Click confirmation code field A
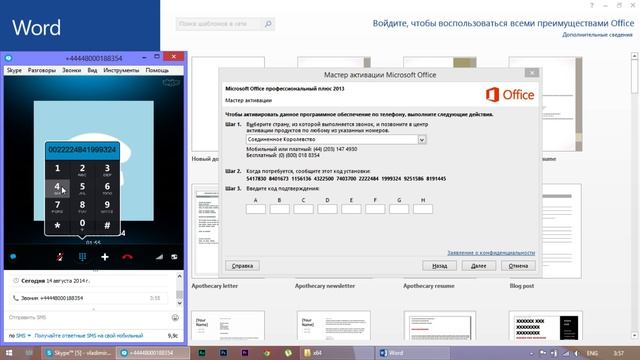The image size is (640, 360). pyautogui.click(x=256, y=209)
